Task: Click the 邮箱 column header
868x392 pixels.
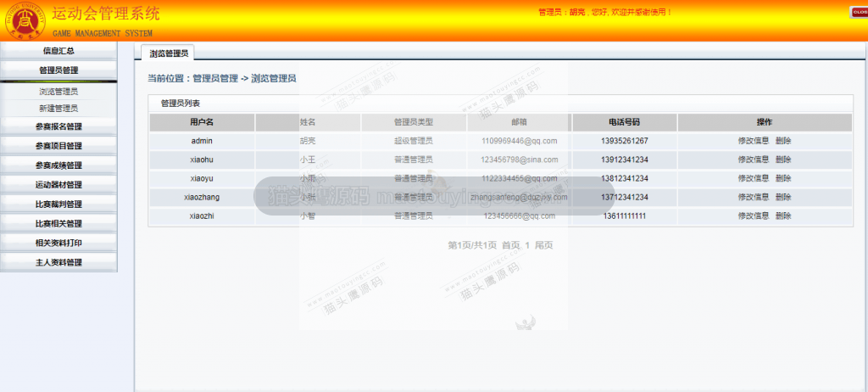Action: [520, 122]
